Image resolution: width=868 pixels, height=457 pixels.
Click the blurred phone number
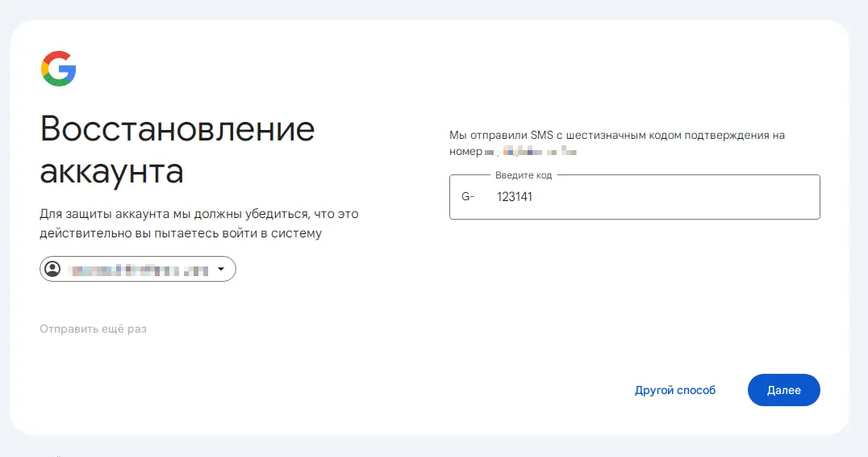click(x=531, y=151)
